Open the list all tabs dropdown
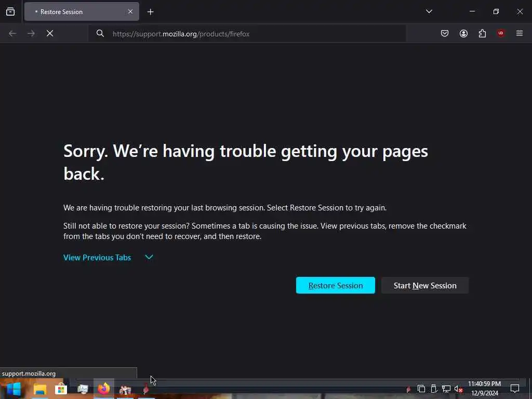532x399 pixels. click(x=429, y=11)
